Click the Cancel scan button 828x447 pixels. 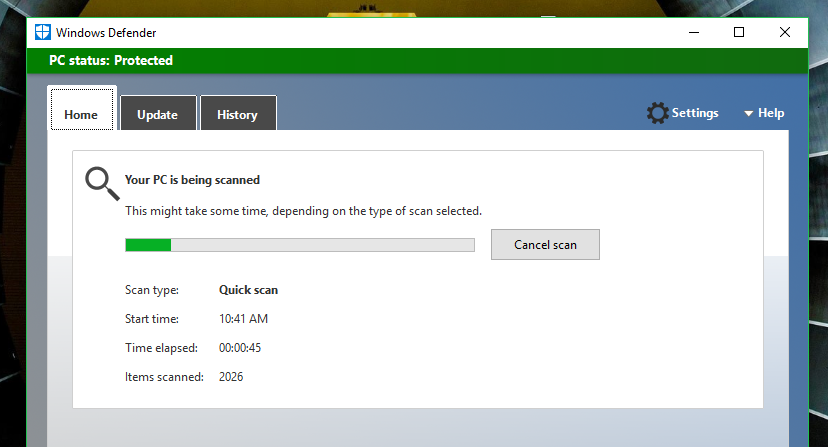[545, 245]
